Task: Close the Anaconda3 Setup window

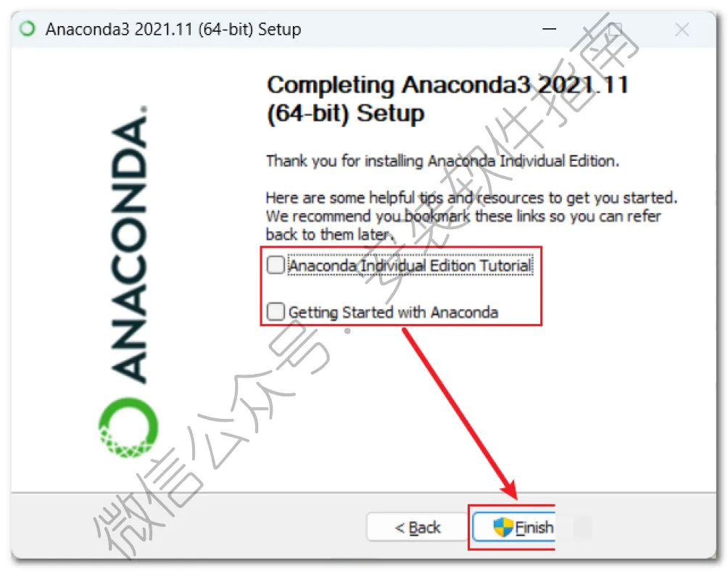Action: [682, 29]
